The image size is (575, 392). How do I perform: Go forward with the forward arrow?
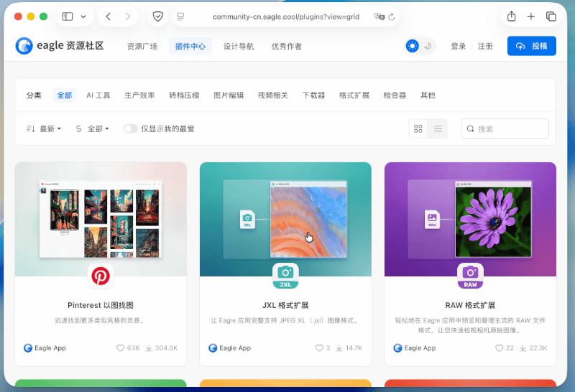pyautogui.click(x=128, y=17)
